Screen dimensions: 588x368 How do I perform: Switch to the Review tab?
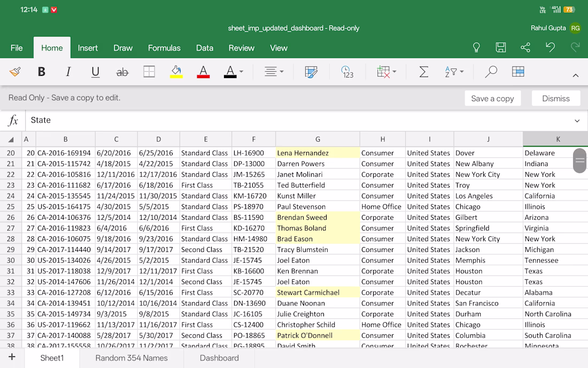(x=242, y=48)
